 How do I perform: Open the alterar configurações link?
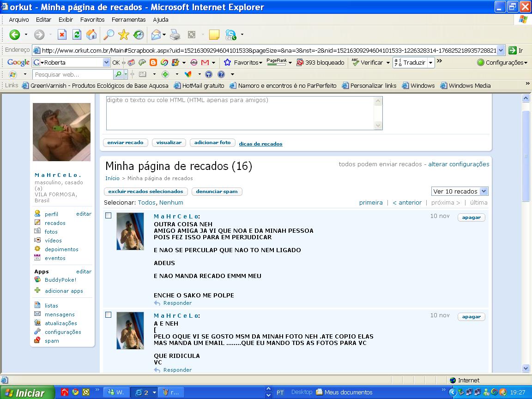tap(459, 164)
